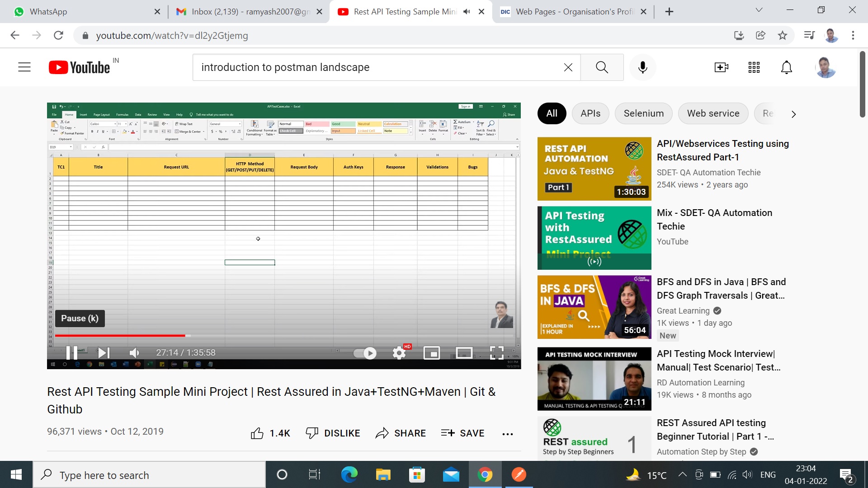Install app icon in address bar

pos(739,35)
